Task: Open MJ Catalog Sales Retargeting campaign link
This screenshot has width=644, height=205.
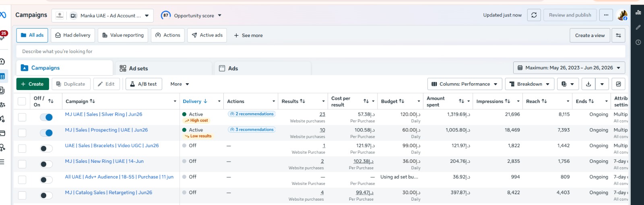Action: pos(109,193)
